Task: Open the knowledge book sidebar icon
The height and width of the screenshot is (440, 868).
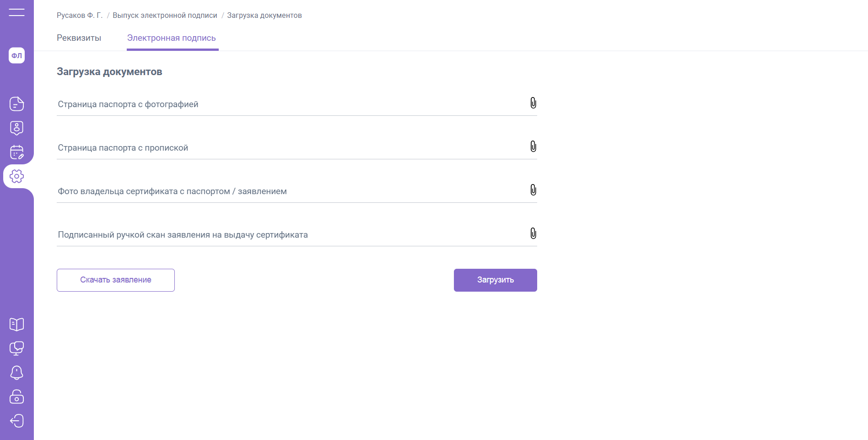Action: pos(16,325)
